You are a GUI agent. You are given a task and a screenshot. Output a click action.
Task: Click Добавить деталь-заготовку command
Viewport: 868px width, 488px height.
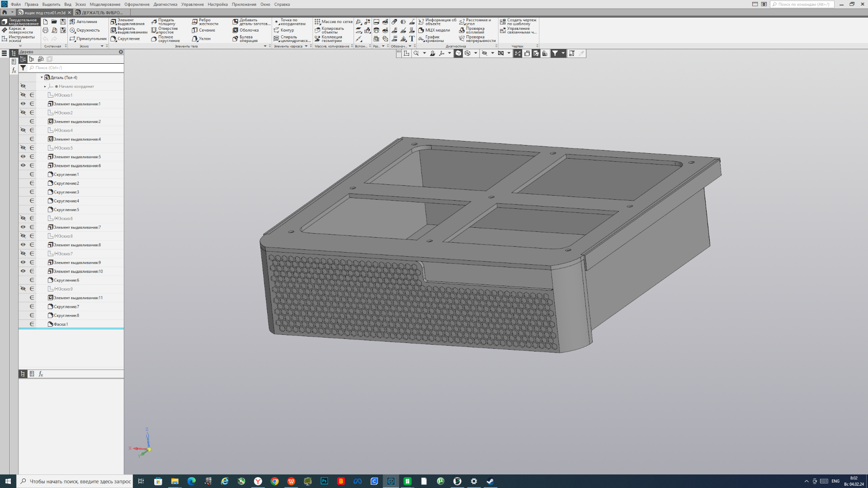(x=251, y=22)
